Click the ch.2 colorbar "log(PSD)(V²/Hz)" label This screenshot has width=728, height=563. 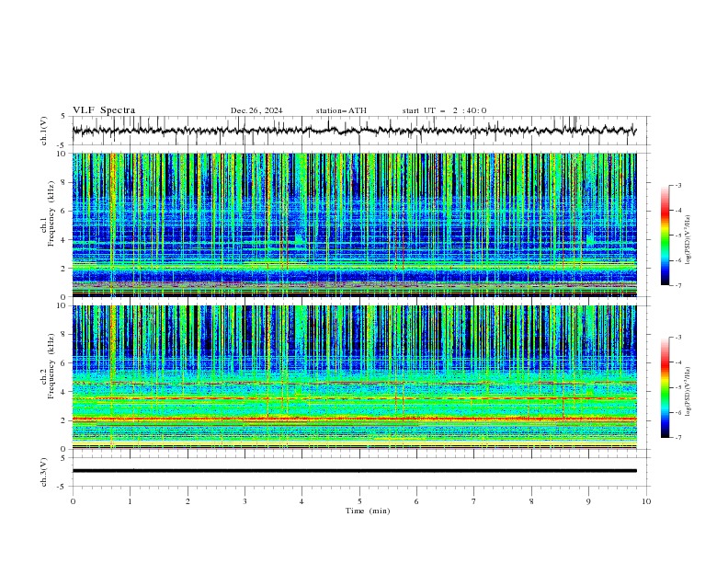(688, 392)
